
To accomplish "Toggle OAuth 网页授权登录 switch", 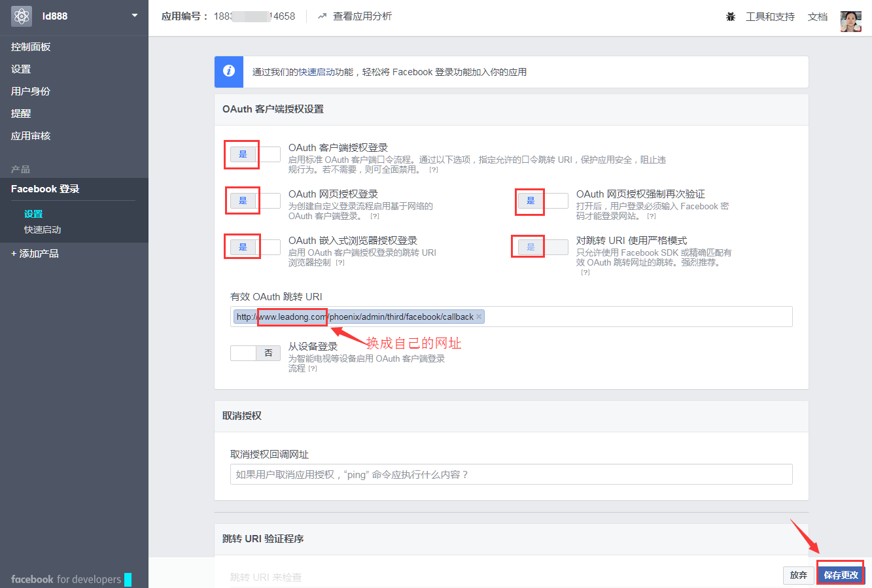I will (x=255, y=201).
